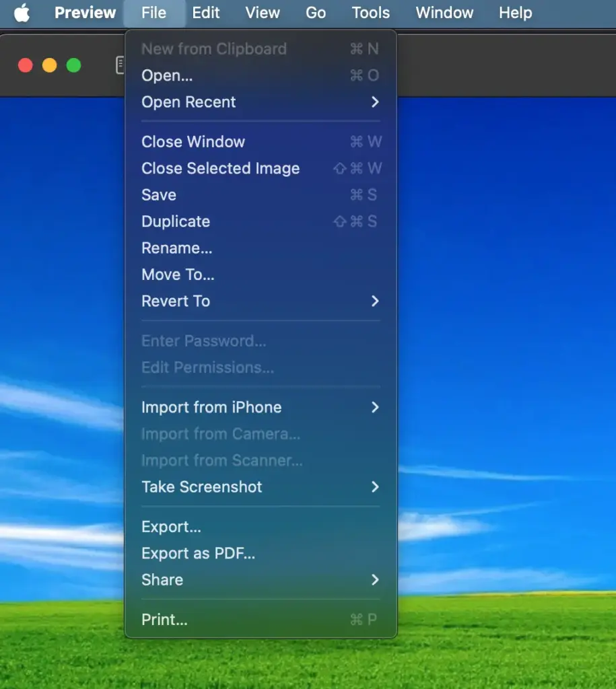Open the View menu
Image resolution: width=616 pixels, height=689 pixels.
pos(263,13)
